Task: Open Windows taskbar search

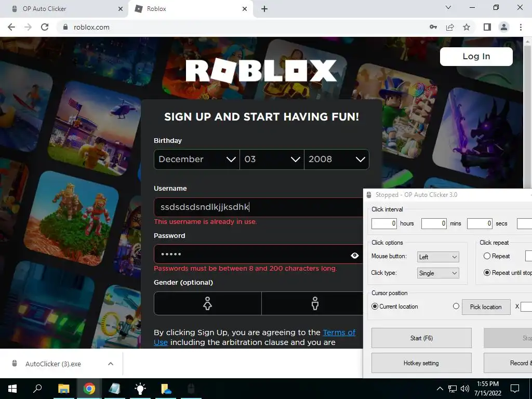Action: click(37, 389)
